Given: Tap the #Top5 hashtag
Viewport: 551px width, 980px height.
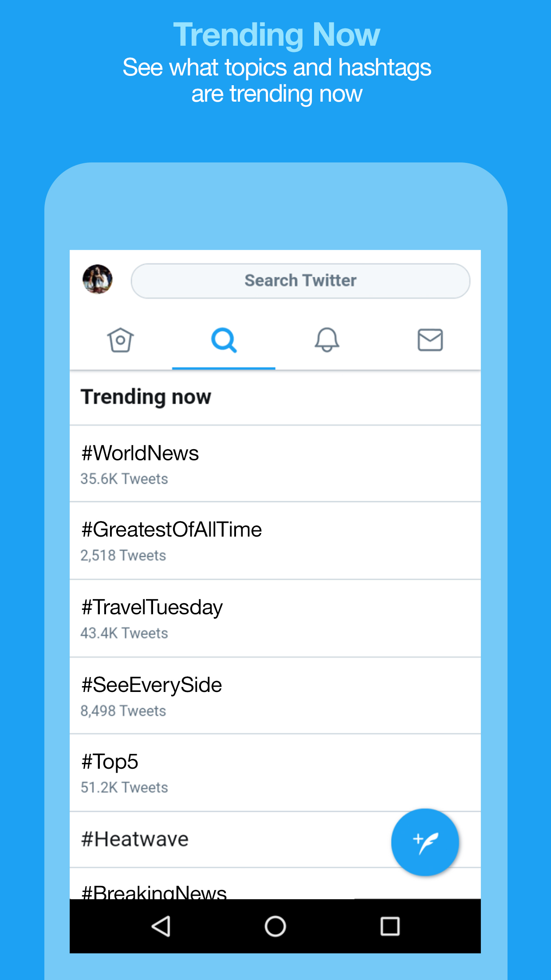Looking at the screenshot, I should click(110, 762).
